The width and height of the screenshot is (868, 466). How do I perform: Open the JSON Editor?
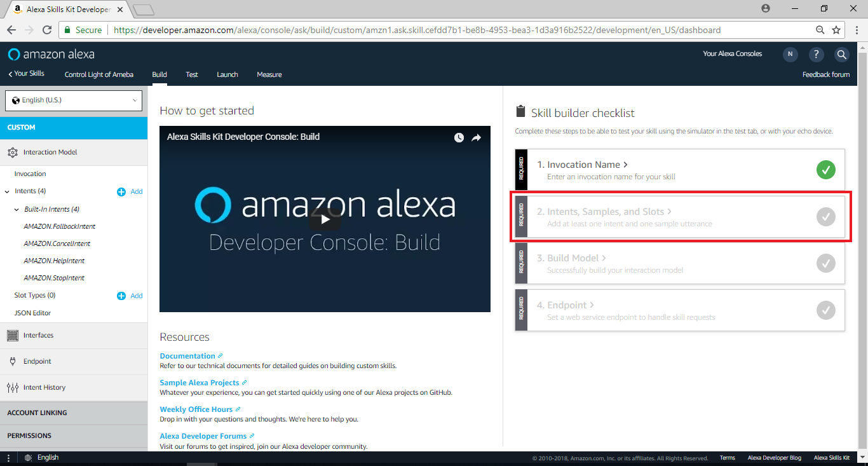(x=32, y=313)
